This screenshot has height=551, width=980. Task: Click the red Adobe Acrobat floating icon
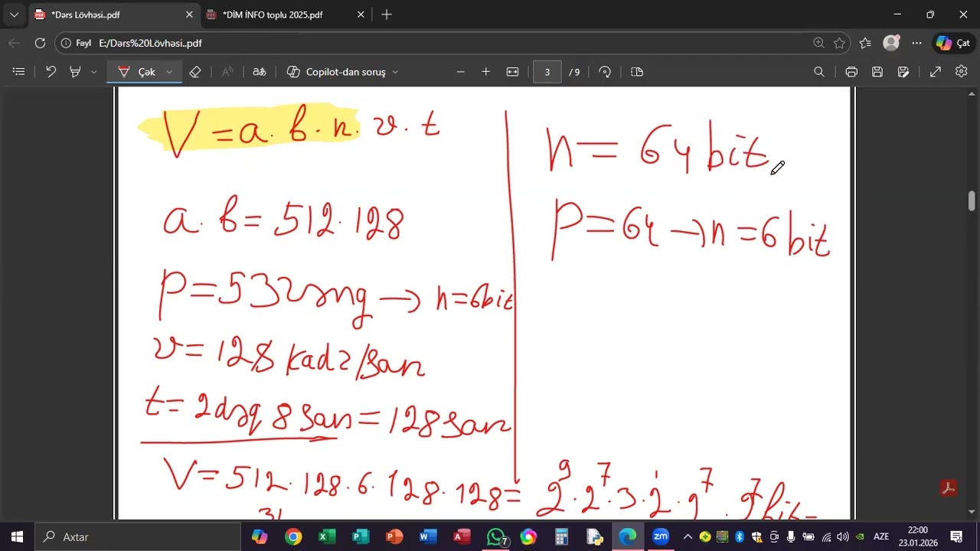(x=949, y=488)
